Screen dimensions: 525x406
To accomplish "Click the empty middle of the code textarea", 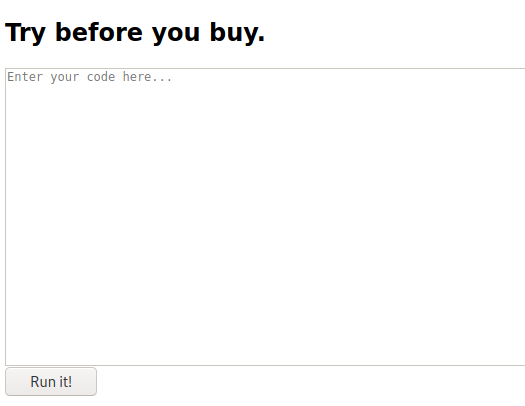I will 265,217.
